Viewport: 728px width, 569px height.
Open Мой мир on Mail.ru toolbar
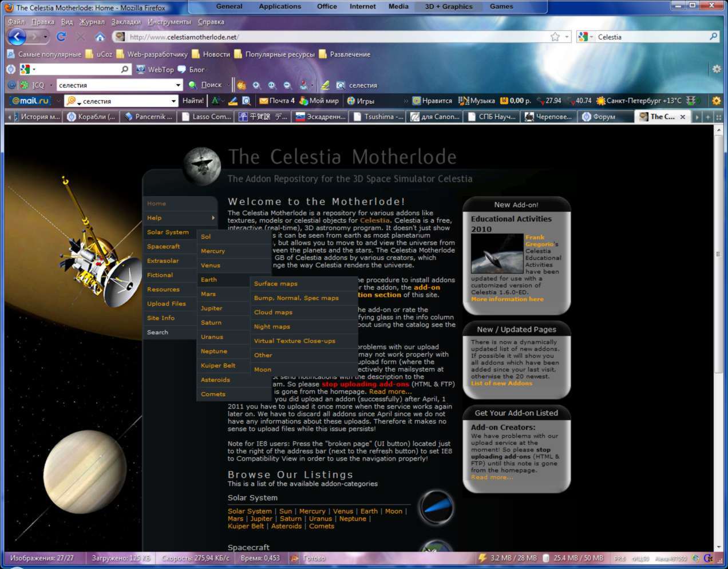tap(319, 101)
